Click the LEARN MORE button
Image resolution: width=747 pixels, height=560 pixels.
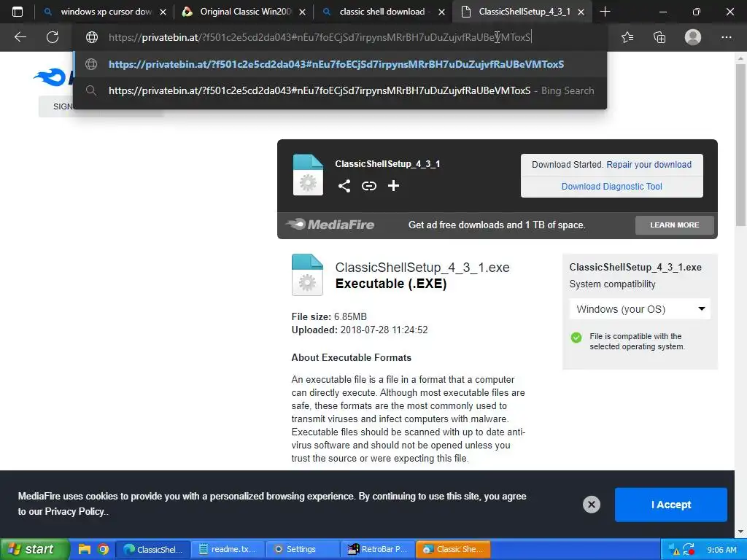coord(674,225)
